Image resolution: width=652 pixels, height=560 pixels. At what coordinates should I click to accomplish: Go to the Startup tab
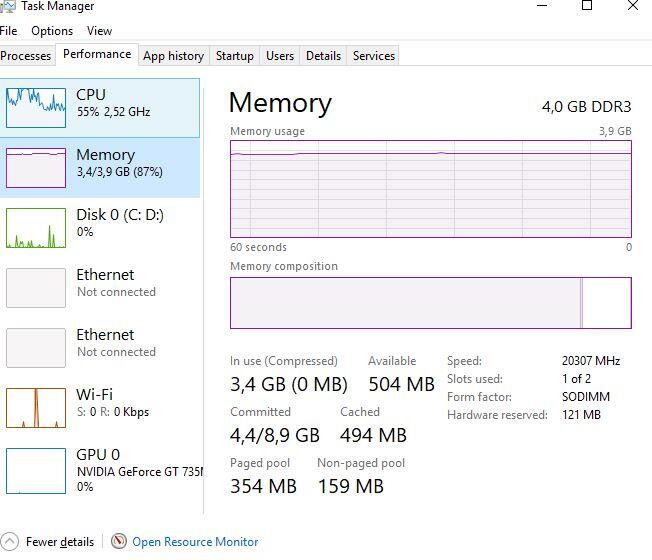tap(235, 56)
